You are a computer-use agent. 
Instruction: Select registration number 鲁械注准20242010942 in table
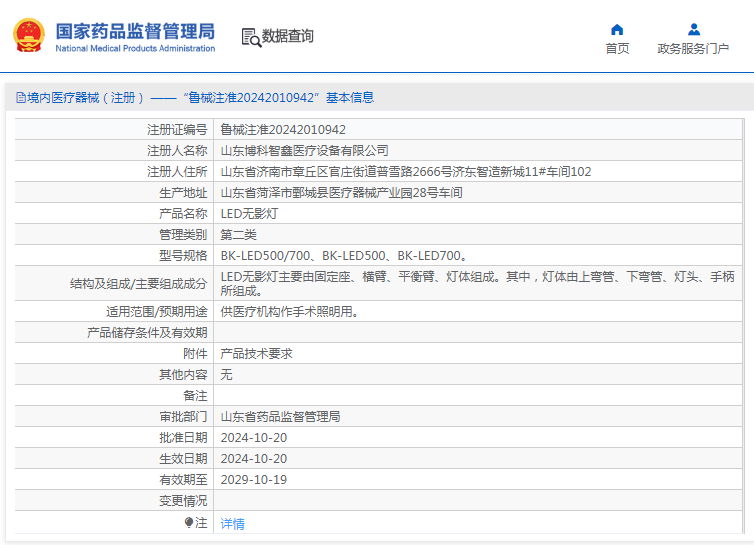tap(283, 129)
